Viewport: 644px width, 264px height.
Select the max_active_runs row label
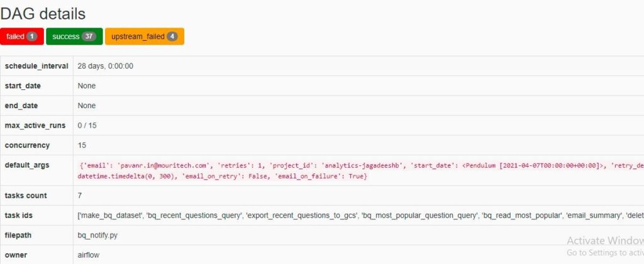coord(35,126)
